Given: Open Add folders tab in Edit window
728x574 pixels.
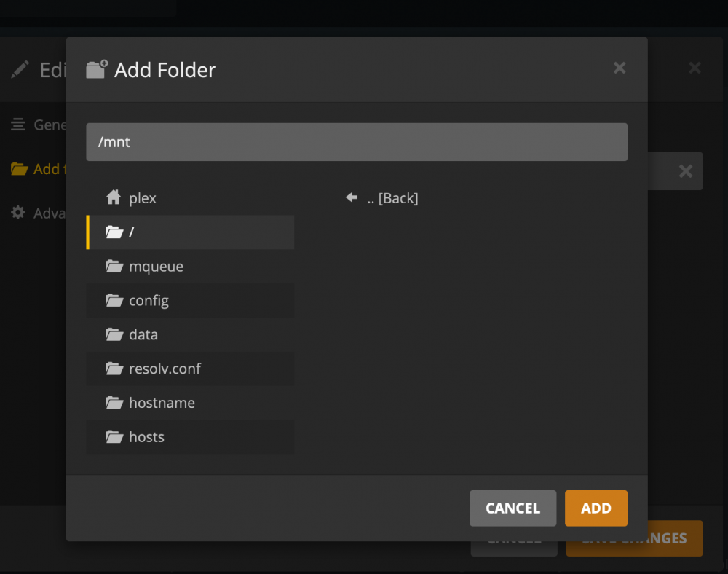Looking at the screenshot, I should coord(39,169).
